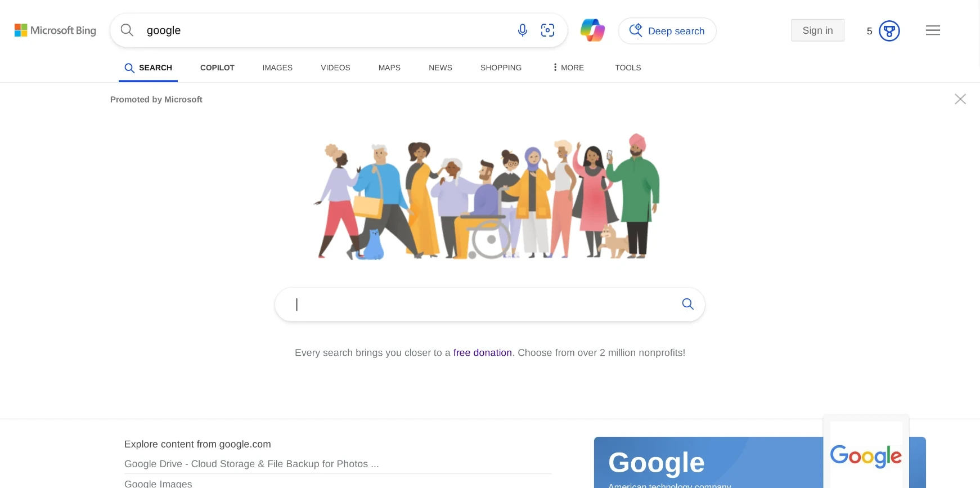Submit the promoted search with the blue magnifier
Viewport: 980px width, 488px height.
click(687, 304)
